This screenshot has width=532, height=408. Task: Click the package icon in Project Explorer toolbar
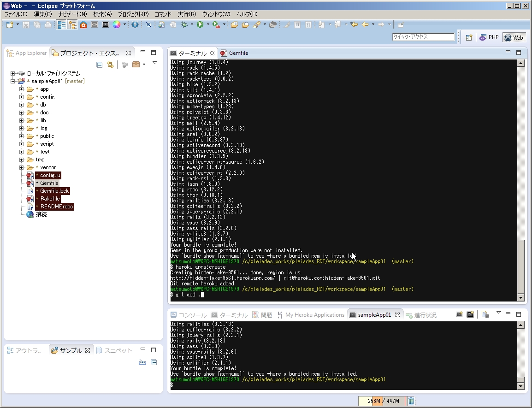[x=136, y=65]
